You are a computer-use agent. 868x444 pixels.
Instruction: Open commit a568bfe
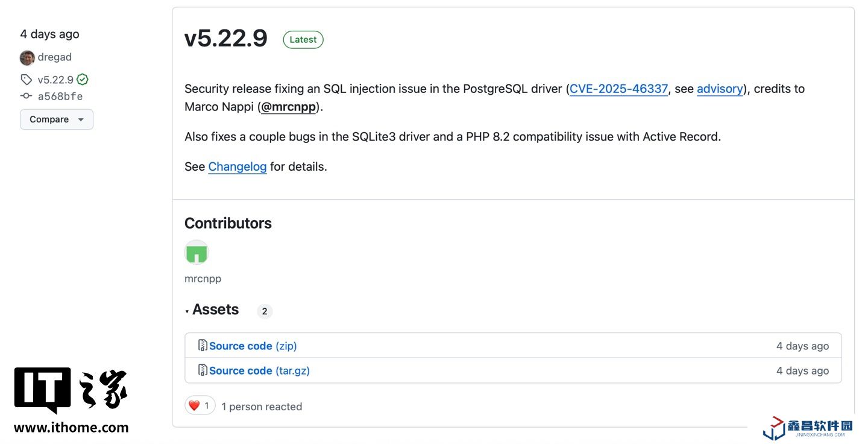pyautogui.click(x=60, y=96)
